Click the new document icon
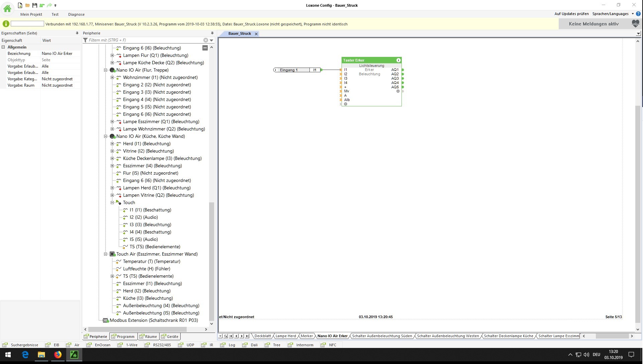643x364 pixels. [20, 5]
